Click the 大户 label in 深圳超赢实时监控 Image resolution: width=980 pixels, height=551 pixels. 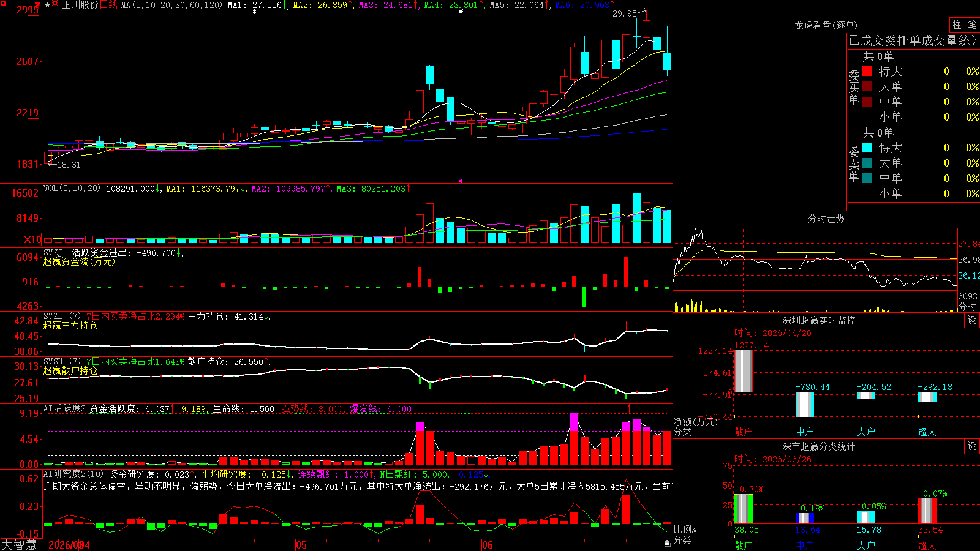(866, 432)
